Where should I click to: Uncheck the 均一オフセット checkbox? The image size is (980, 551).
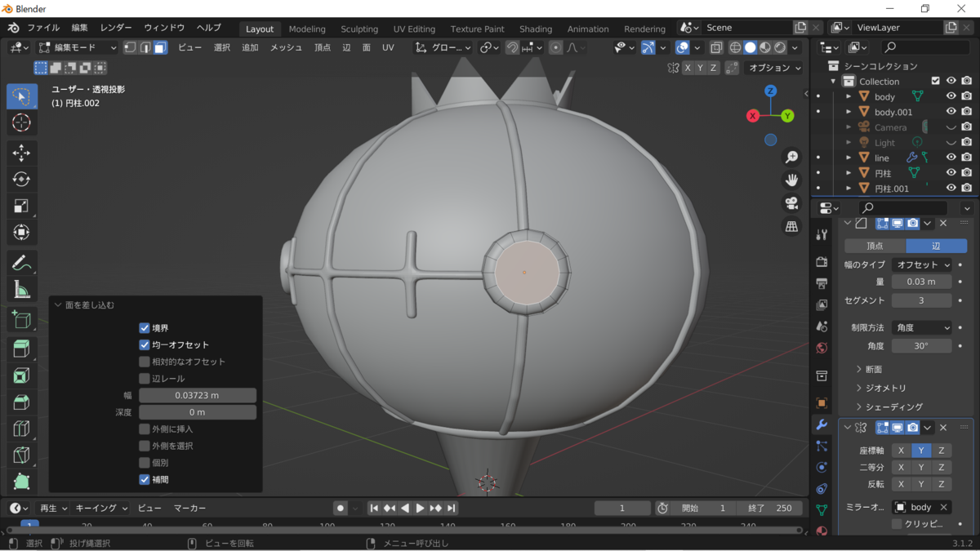pos(145,344)
